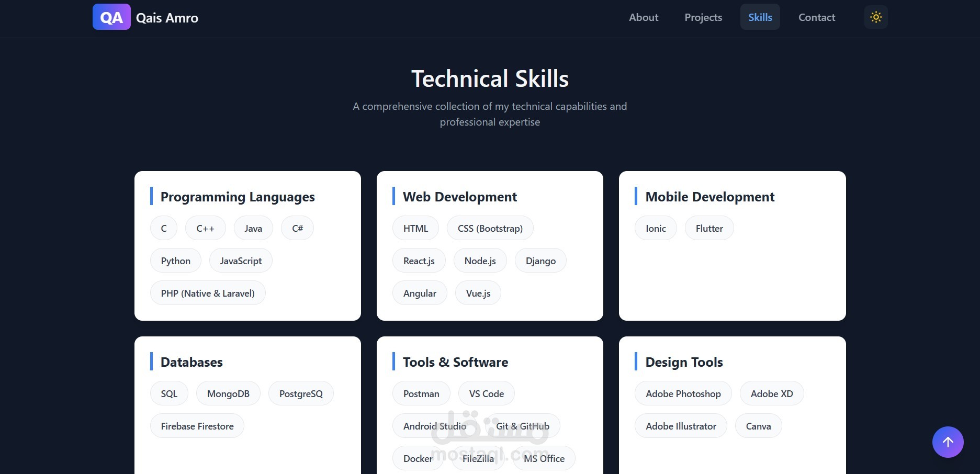Image resolution: width=980 pixels, height=474 pixels.
Task: Click the PostgreSQ skill tag
Action: [x=301, y=393]
